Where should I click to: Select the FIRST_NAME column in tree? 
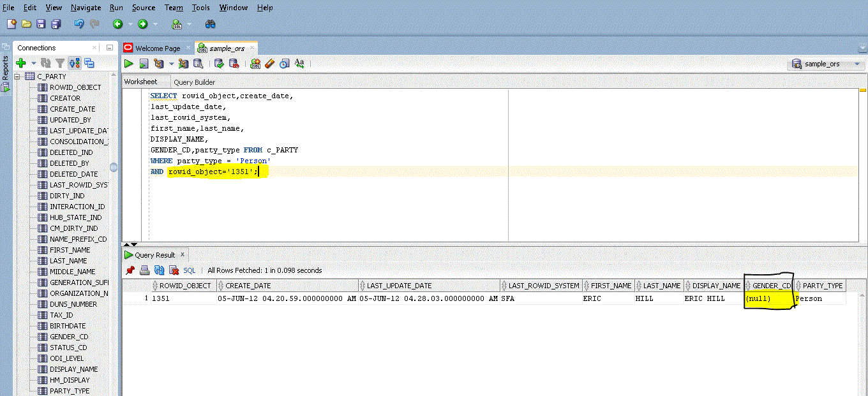[70, 250]
